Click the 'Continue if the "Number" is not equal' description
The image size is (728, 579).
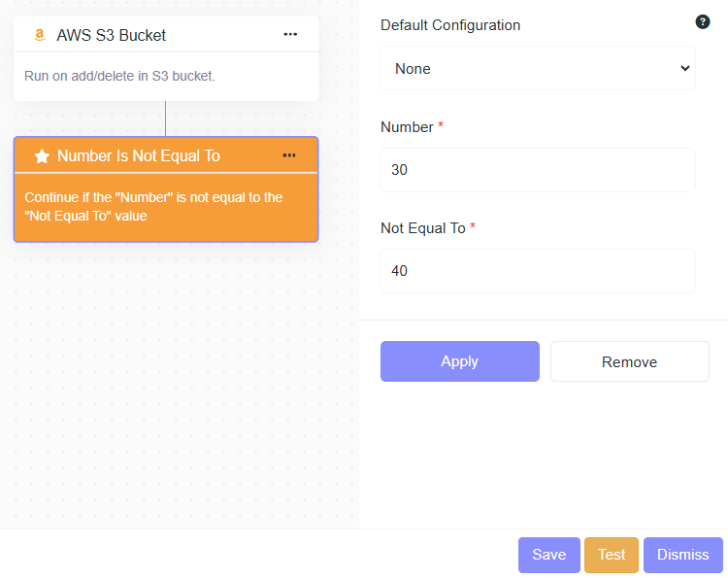pyautogui.click(x=153, y=206)
